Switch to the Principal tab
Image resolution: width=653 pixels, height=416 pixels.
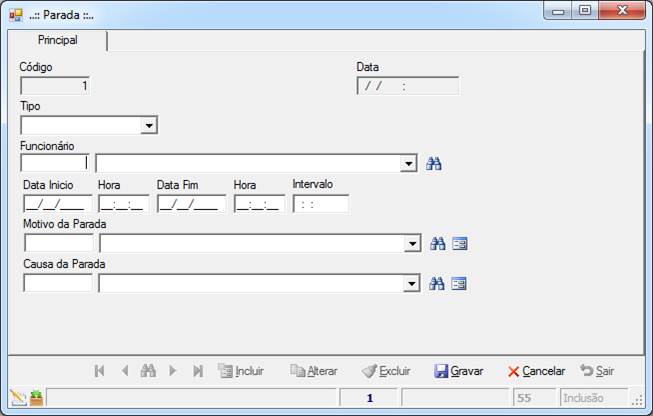[x=57, y=40]
